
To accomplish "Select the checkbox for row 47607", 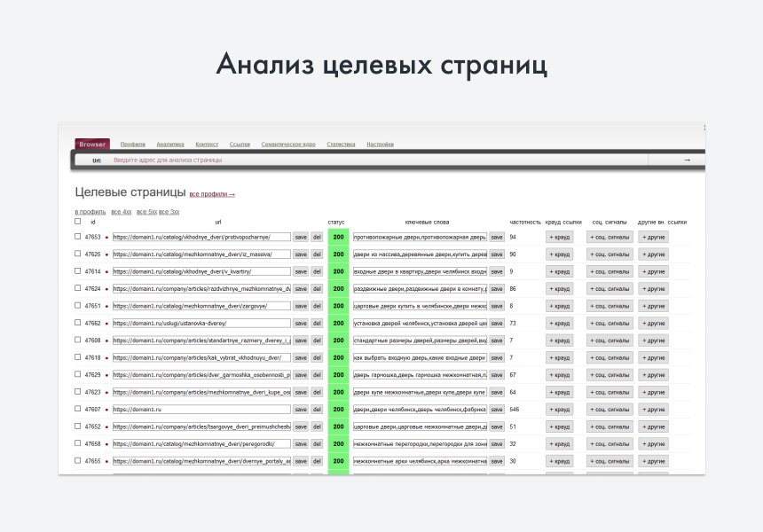I will click(77, 409).
